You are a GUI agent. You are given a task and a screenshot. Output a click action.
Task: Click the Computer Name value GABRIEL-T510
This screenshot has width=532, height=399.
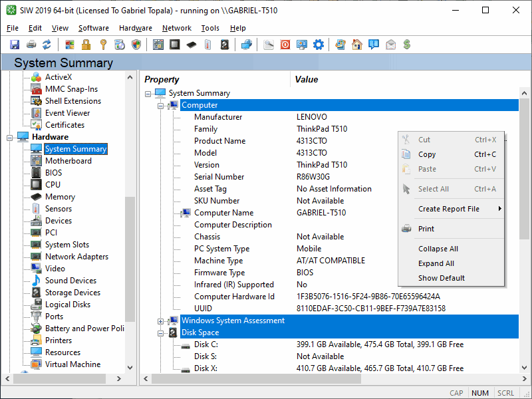tap(321, 213)
